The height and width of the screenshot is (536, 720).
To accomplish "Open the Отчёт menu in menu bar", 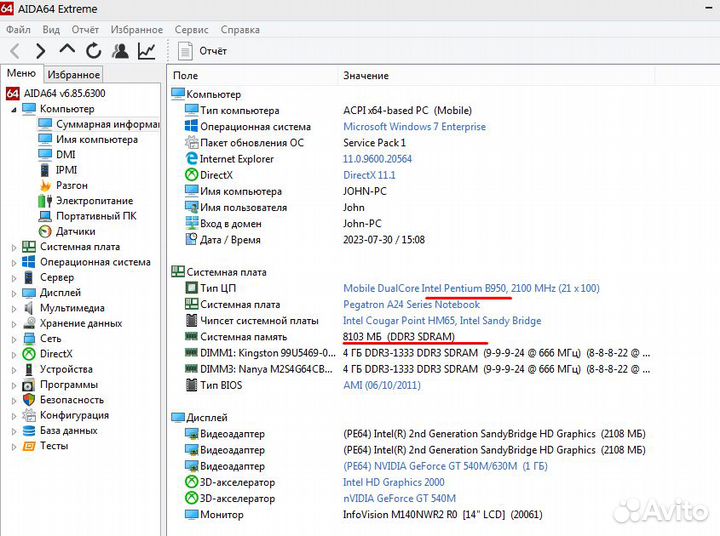I will tap(85, 30).
